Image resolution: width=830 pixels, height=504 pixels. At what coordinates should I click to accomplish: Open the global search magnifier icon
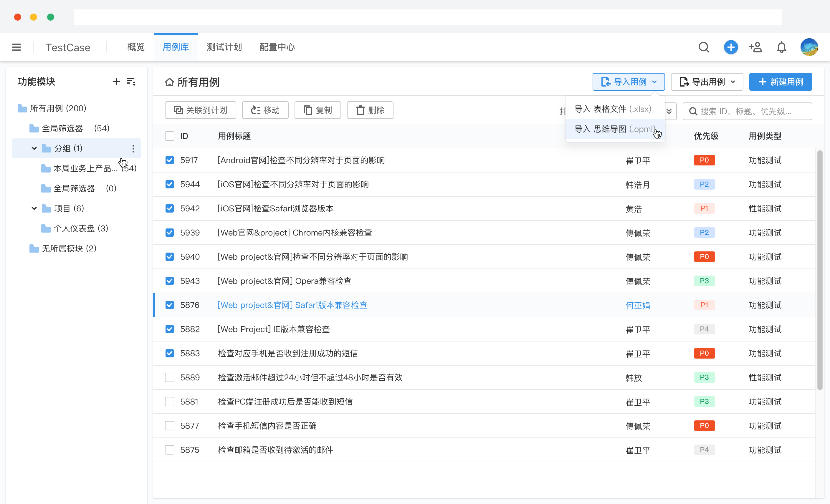704,47
